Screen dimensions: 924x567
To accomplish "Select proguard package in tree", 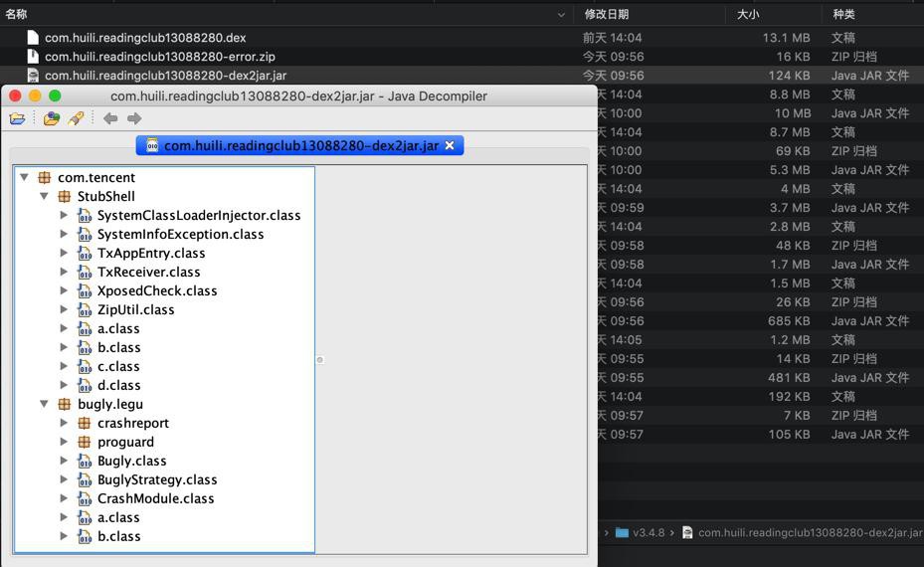I will pos(125,442).
